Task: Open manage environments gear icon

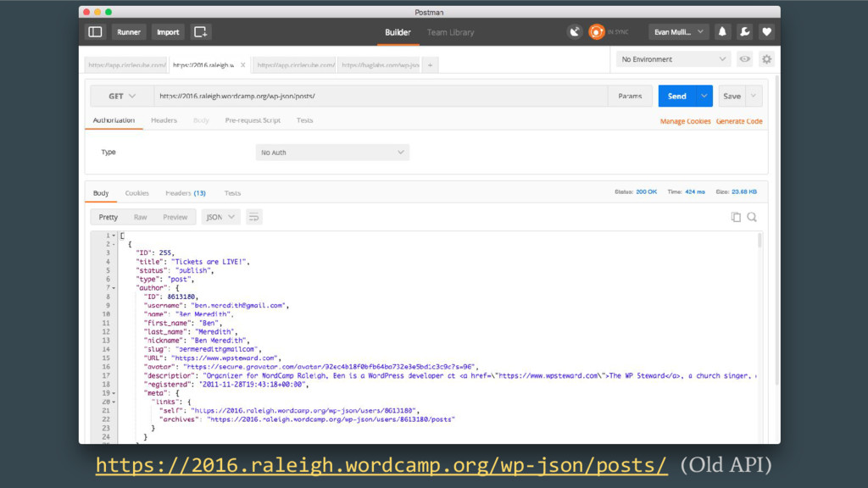Action: pyautogui.click(x=766, y=59)
